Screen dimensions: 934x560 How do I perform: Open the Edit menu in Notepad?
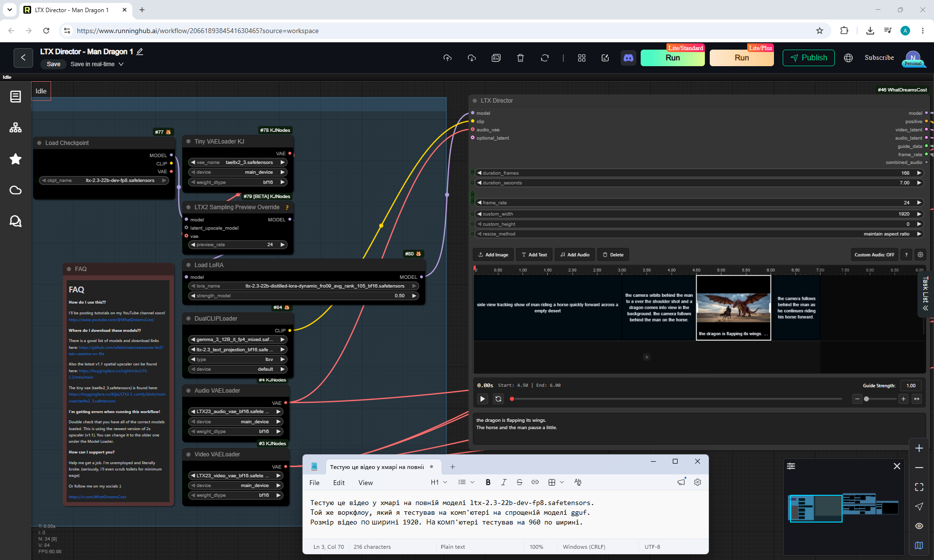click(x=339, y=483)
